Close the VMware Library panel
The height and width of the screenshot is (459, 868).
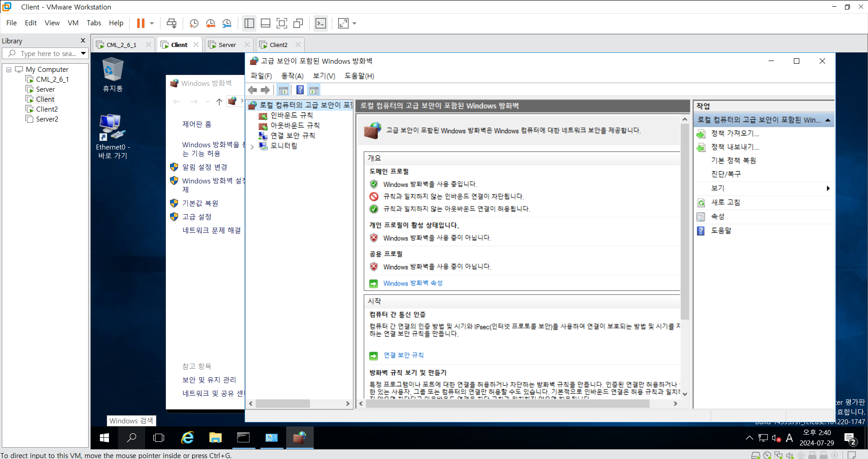[83, 41]
